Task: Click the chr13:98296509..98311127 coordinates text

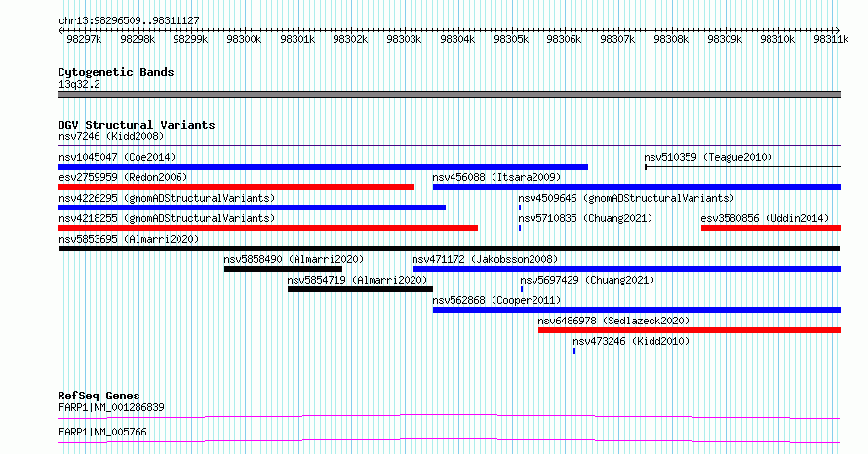Action: point(129,20)
